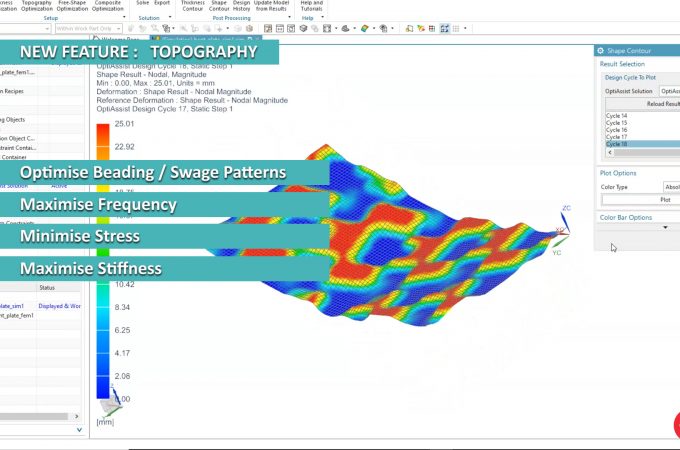Click the red table icon in the toolbar

pyautogui.click(x=432, y=29)
